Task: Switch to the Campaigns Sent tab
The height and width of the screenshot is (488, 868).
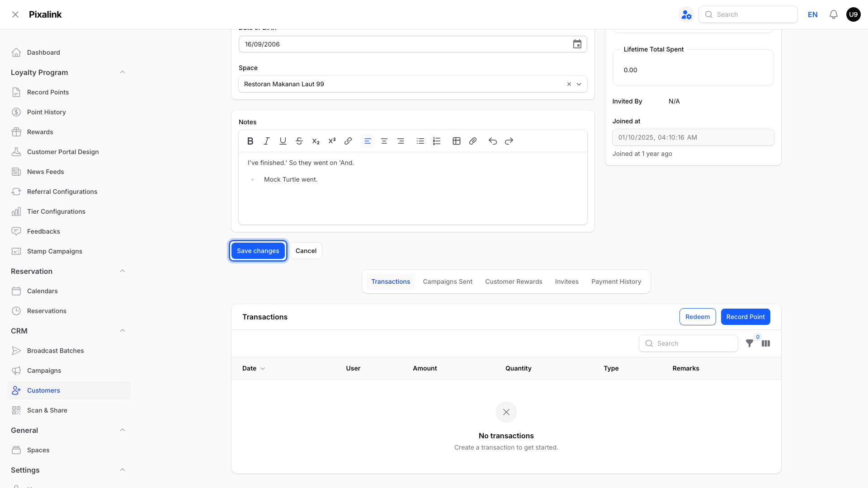Action: pyautogui.click(x=448, y=282)
